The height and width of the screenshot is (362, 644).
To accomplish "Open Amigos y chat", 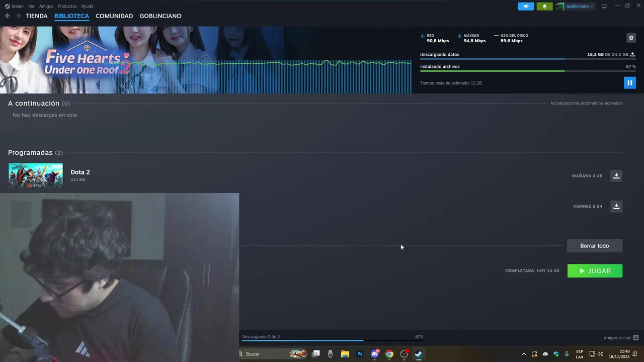I will click(x=617, y=338).
